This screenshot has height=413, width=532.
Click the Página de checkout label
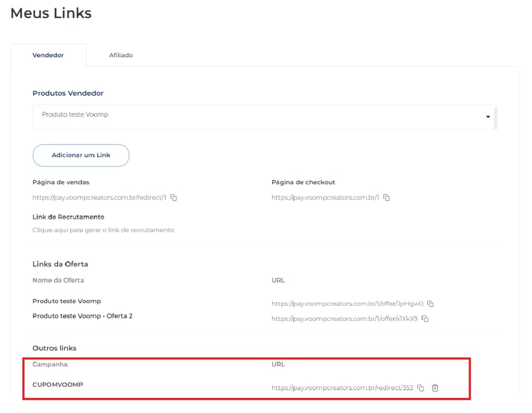click(x=303, y=183)
